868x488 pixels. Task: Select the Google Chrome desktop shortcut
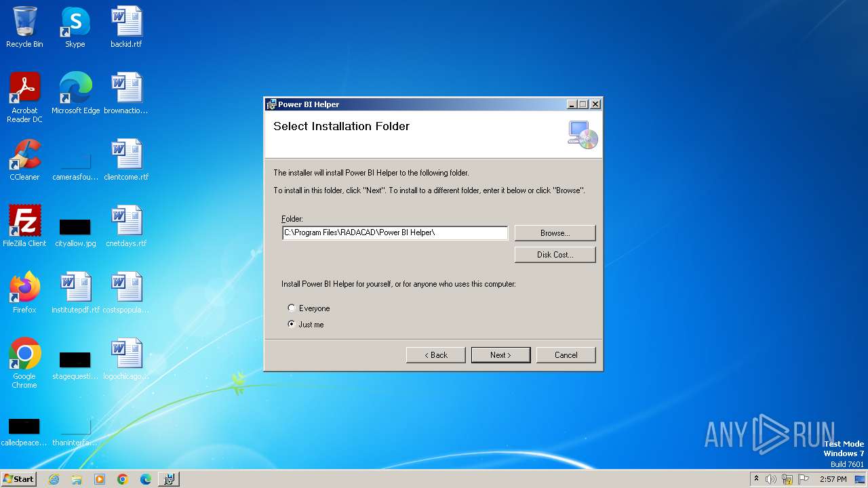(24, 363)
